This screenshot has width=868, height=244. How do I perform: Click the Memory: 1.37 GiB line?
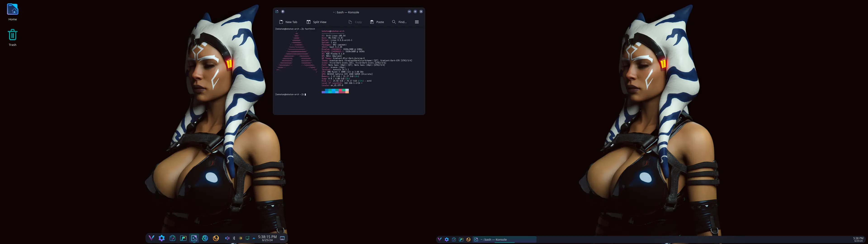[340, 76]
